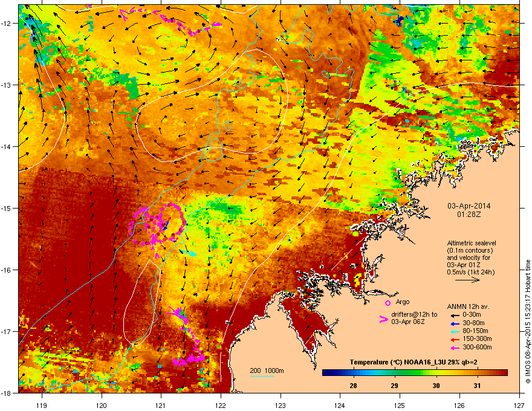Image resolution: width=532 pixels, height=411 pixels.
Task: Click the colorbar tick label 28
Action: pyautogui.click(x=353, y=386)
